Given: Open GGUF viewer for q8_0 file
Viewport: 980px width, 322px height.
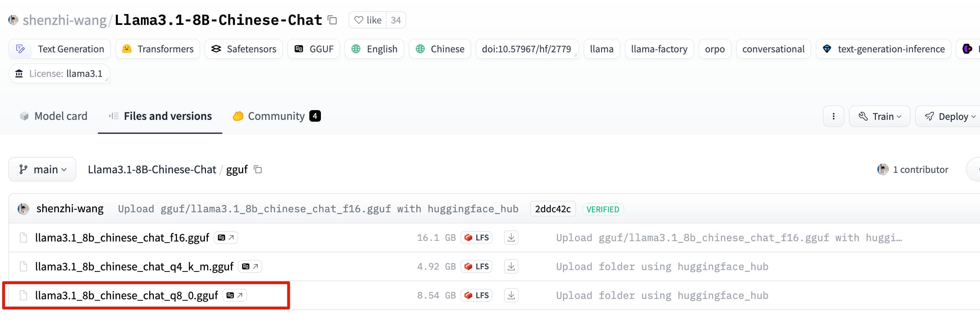Looking at the screenshot, I should 235,295.
